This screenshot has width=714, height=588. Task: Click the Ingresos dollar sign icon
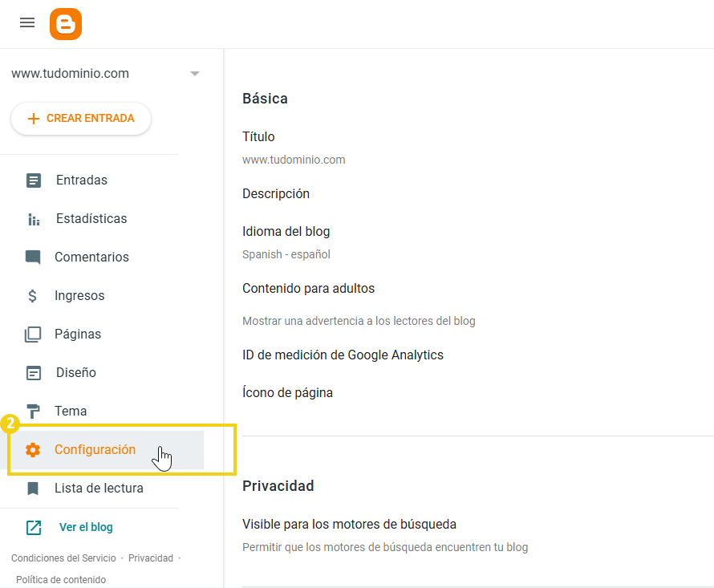coord(33,296)
